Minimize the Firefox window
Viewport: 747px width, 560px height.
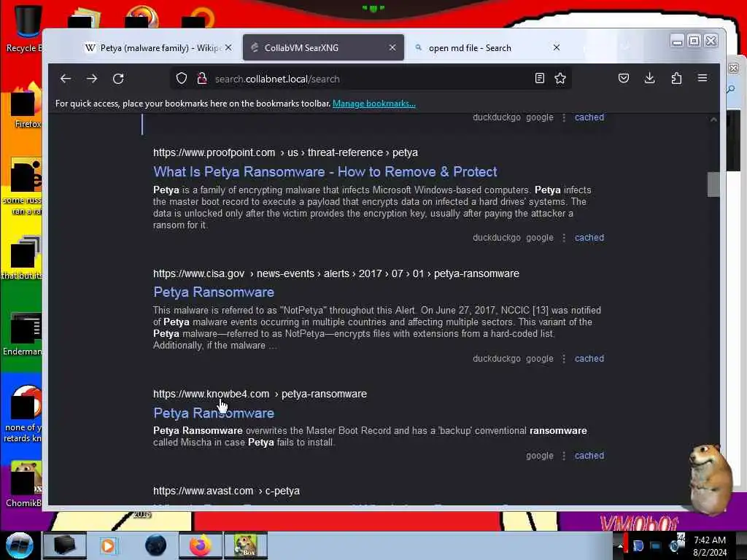677,42
